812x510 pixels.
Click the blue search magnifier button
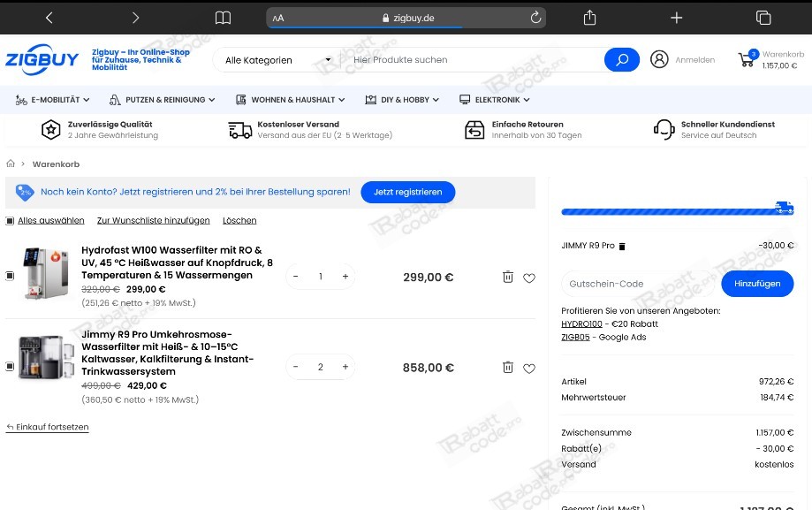(621, 60)
